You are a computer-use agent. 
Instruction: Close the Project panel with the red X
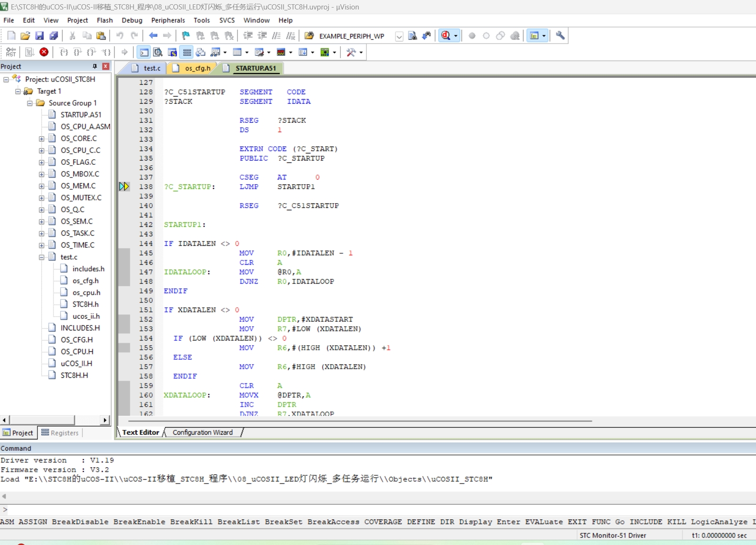106,66
